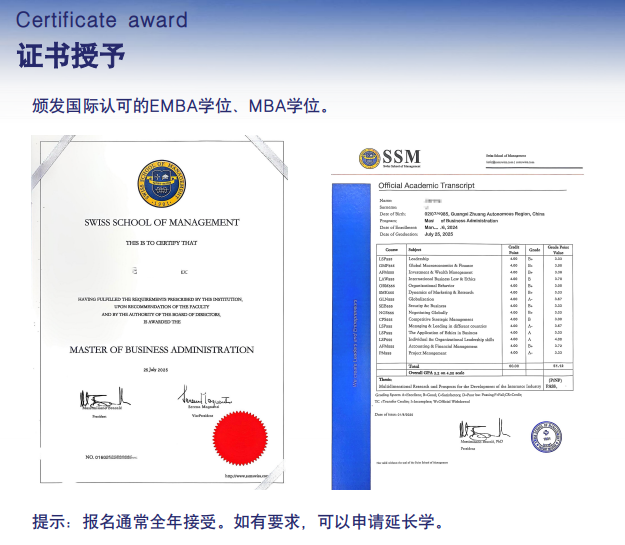Click the SSM logo emblem on the transcript header
Viewport: 625px width, 545px height.
coord(369,158)
